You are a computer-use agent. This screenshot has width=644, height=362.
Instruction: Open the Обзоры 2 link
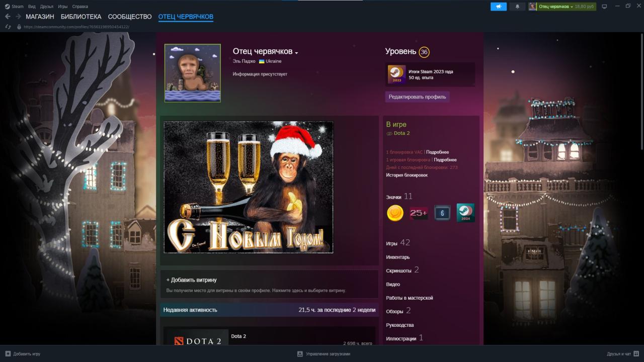398,311
